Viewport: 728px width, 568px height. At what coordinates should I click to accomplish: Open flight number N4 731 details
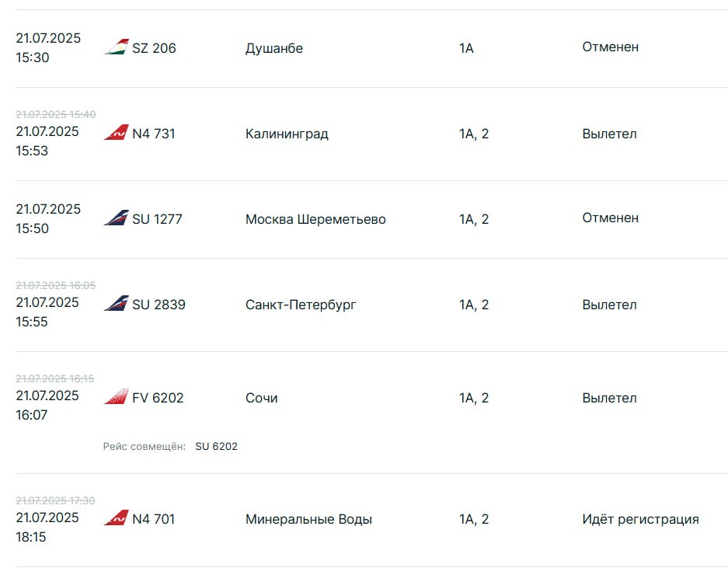coord(154,134)
